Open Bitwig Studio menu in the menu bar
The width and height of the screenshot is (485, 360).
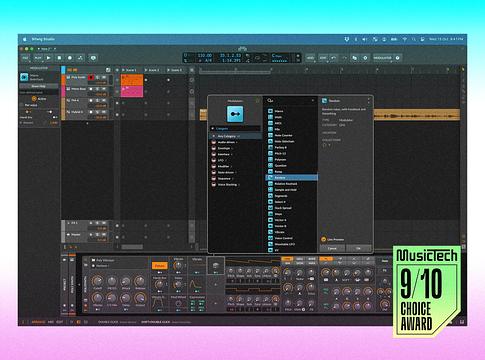point(43,39)
